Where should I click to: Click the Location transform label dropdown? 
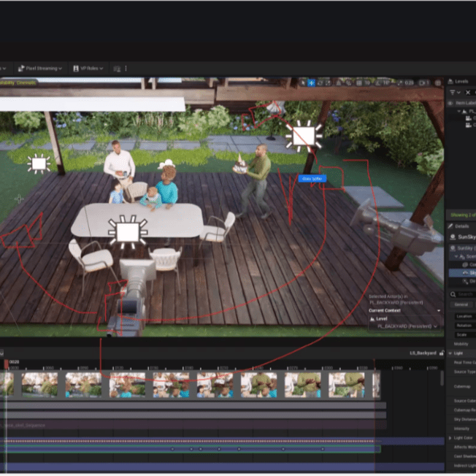tap(464, 316)
